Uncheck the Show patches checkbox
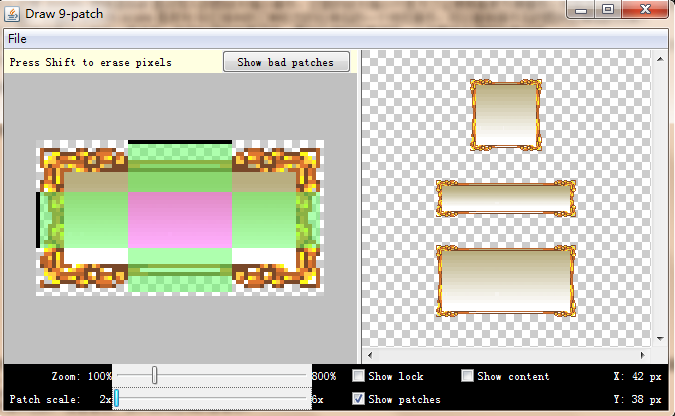Image resolution: width=675 pixels, height=416 pixels. 359,400
